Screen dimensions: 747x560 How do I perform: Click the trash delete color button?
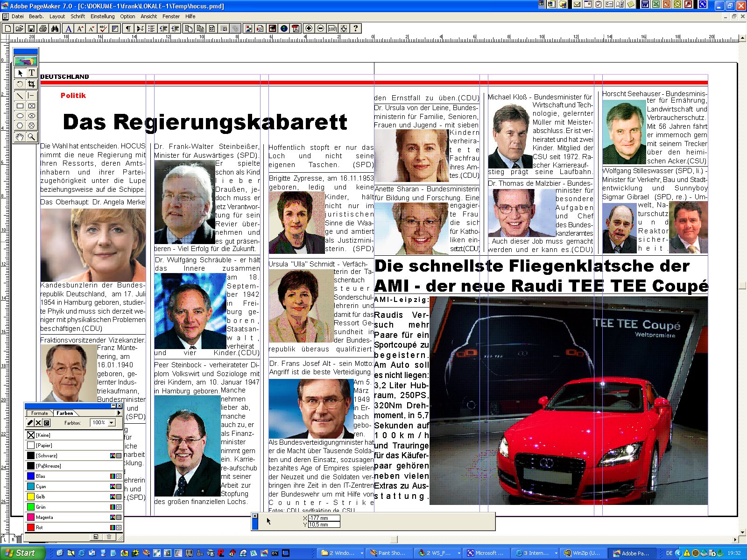[x=109, y=537]
